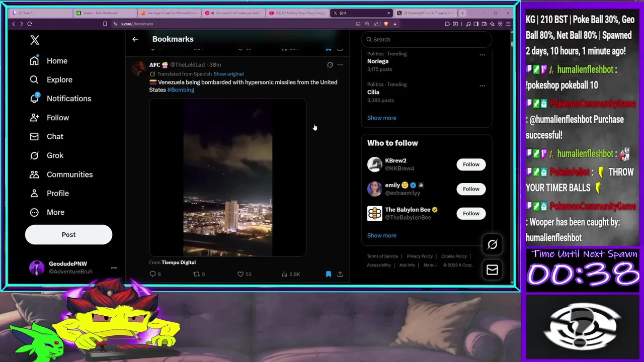The image size is (644, 362).
Task: Open Tiempo Digital source link
Action: [x=179, y=262]
